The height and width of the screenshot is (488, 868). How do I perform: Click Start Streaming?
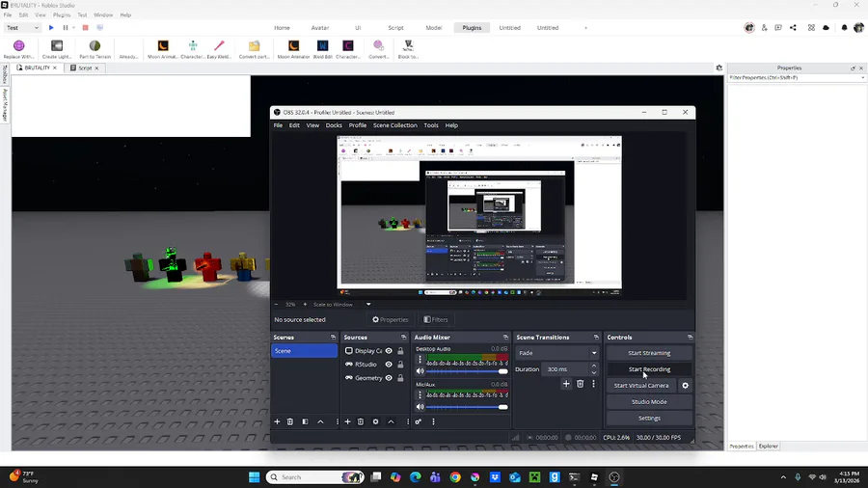click(x=649, y=353)
